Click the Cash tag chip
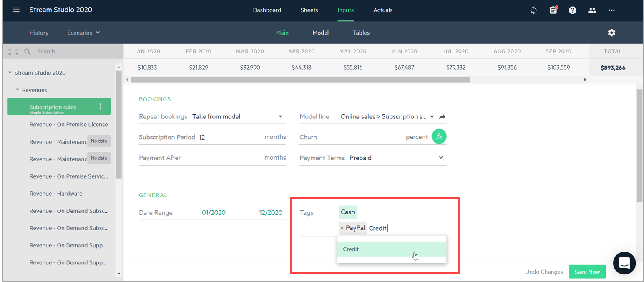 348,212
